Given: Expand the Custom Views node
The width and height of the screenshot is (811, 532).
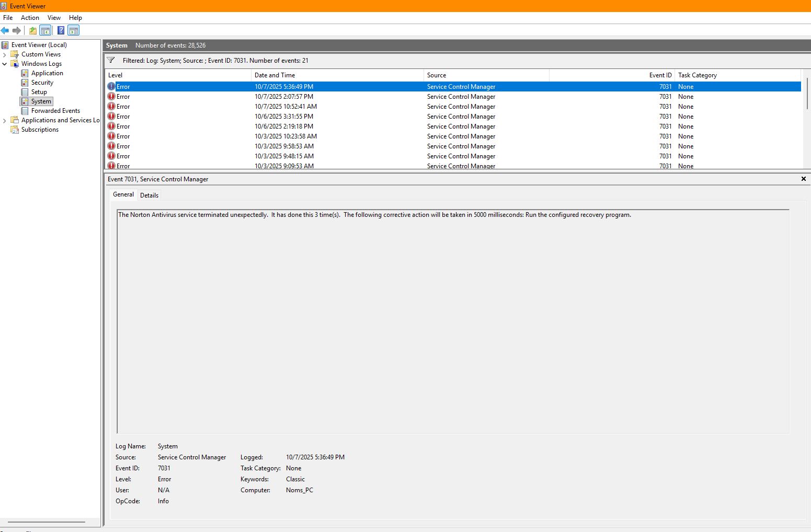Looking at the screenshot, I should 5,54.
